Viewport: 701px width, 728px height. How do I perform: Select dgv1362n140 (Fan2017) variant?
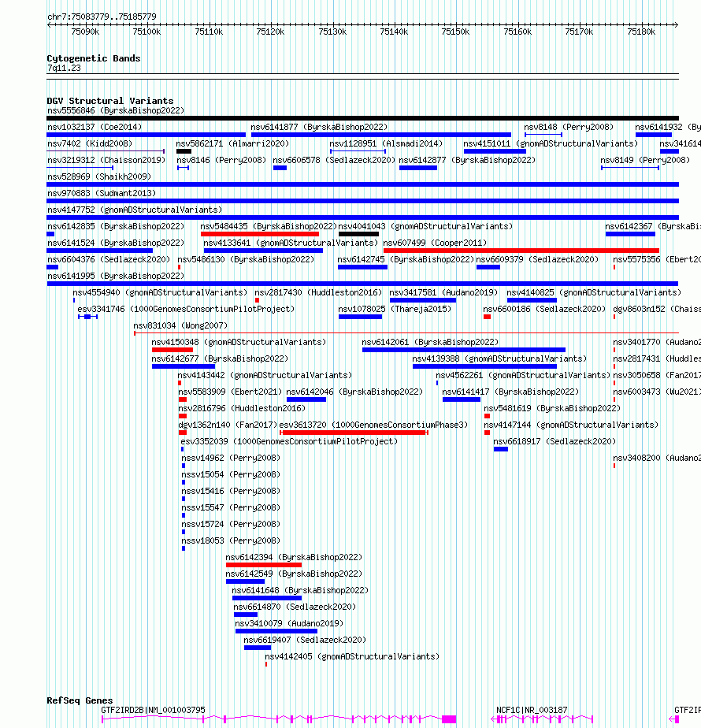click(228, 425)
